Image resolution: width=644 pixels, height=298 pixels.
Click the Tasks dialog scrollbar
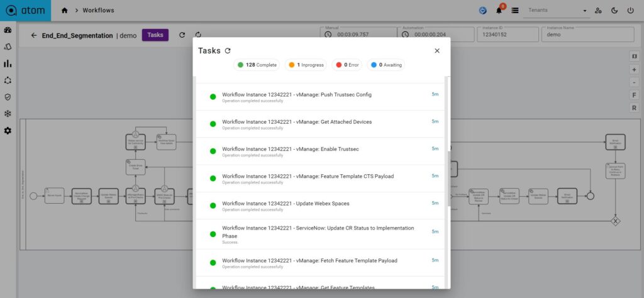pyautogui.click(x=448, y=178)
